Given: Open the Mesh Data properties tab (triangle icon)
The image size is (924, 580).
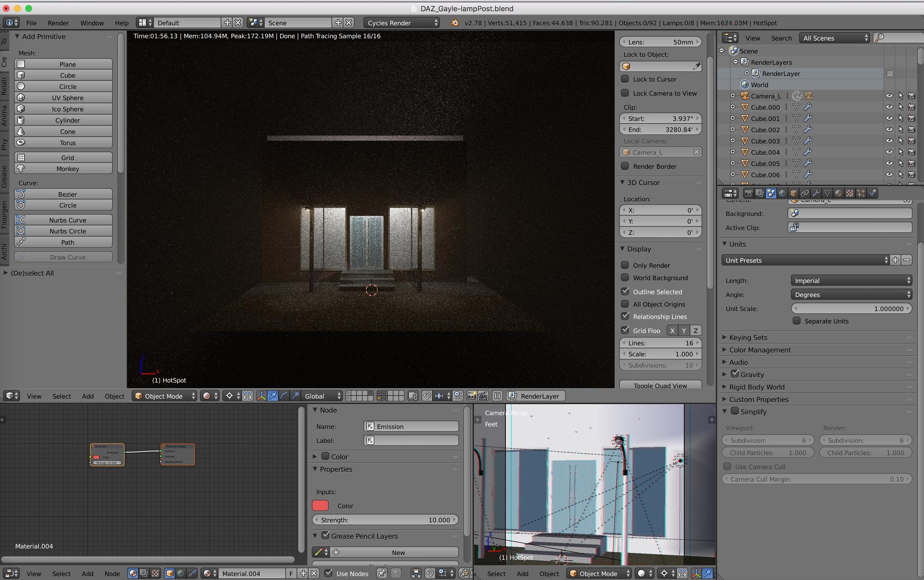Looking at the screenshot, I should (x=827, y=193).
